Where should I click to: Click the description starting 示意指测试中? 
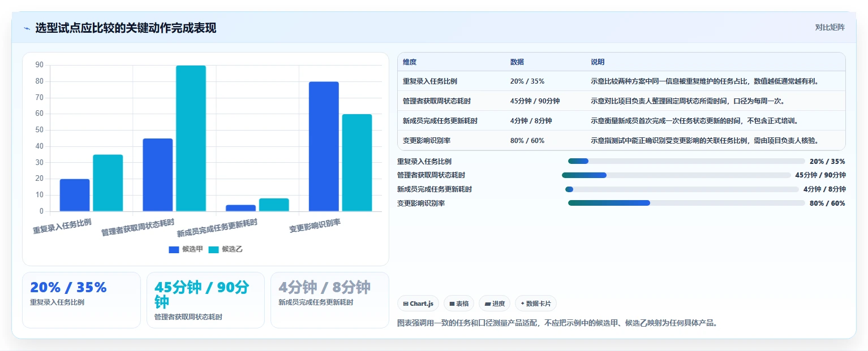click(705, 141)
